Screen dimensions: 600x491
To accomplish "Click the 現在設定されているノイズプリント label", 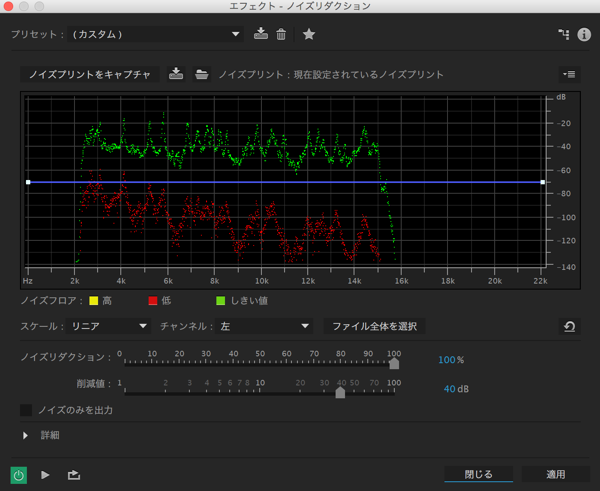I will 368,74.
